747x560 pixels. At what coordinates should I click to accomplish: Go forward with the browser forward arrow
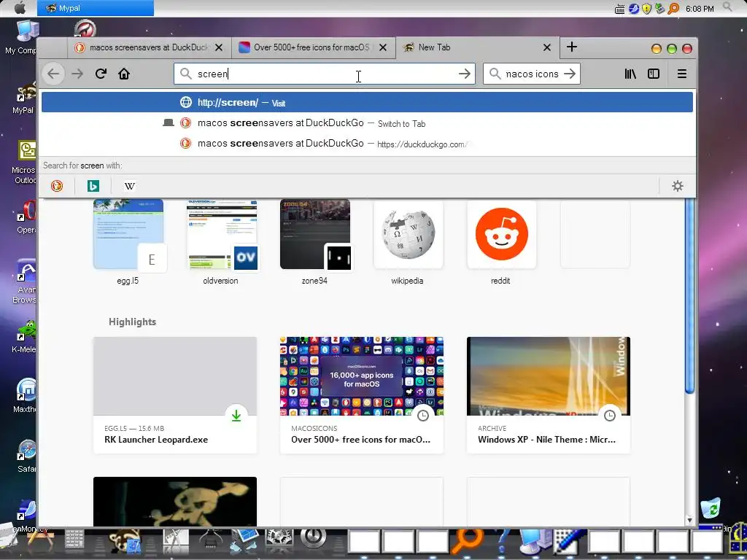(x=77, y=74)
